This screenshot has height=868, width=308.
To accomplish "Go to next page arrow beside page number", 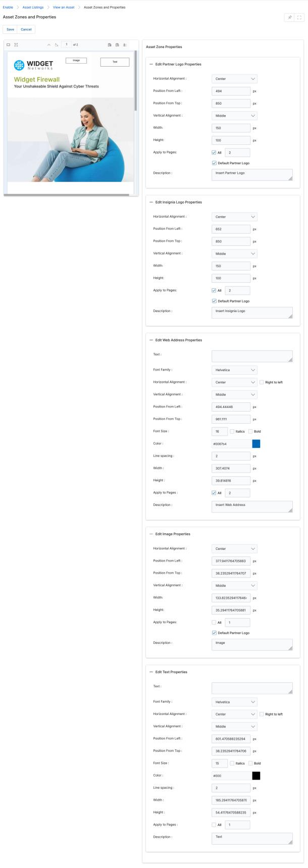I will coord(57,45).
